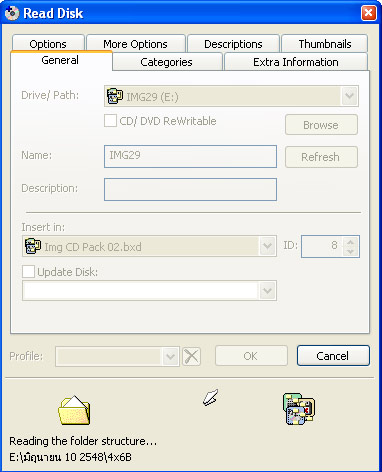The width and height of the screenshot is (382, 472).
Task: Click the Cancel button
Action: click(333, 356)
